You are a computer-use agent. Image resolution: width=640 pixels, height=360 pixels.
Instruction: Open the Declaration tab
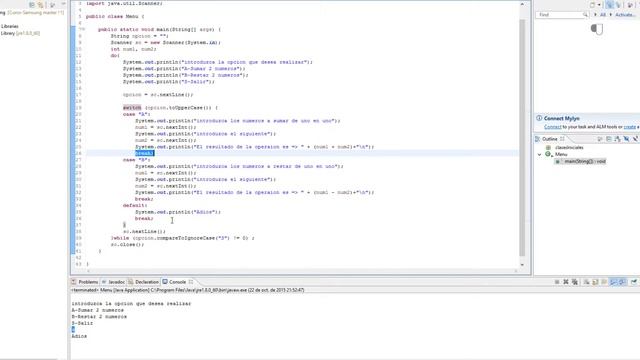(x=143, y=282)
